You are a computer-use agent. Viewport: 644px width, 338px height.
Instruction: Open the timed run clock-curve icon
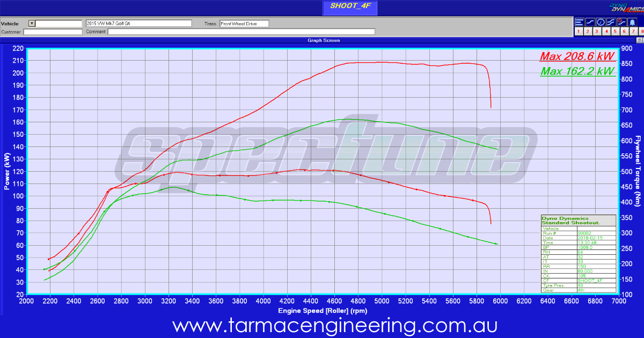click(621, 21)
